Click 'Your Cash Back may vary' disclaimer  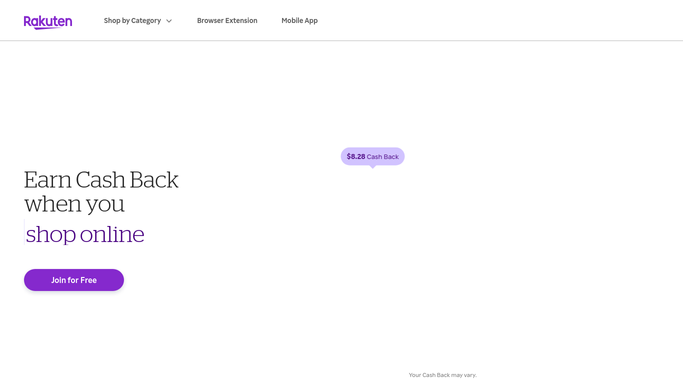click(x=443, y=375)
